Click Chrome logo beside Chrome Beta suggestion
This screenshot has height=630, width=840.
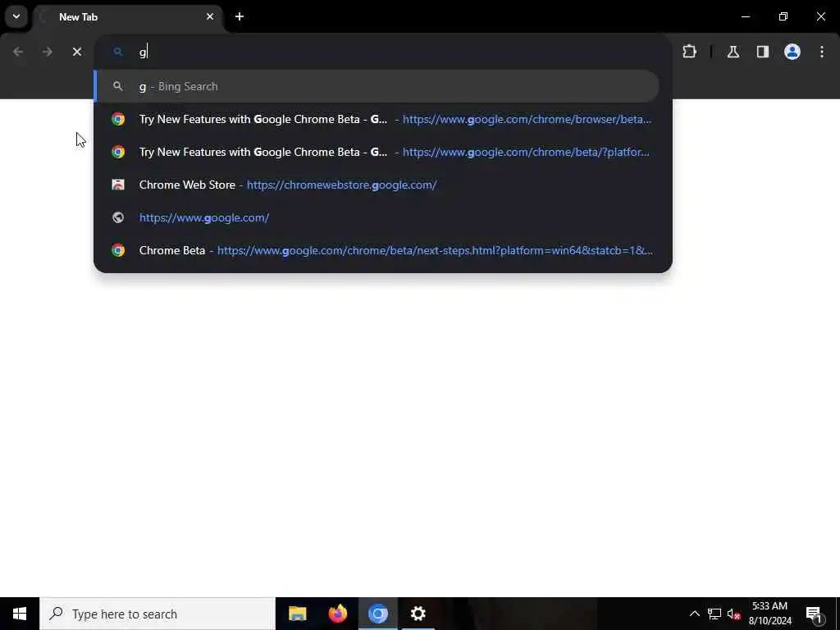118,250
